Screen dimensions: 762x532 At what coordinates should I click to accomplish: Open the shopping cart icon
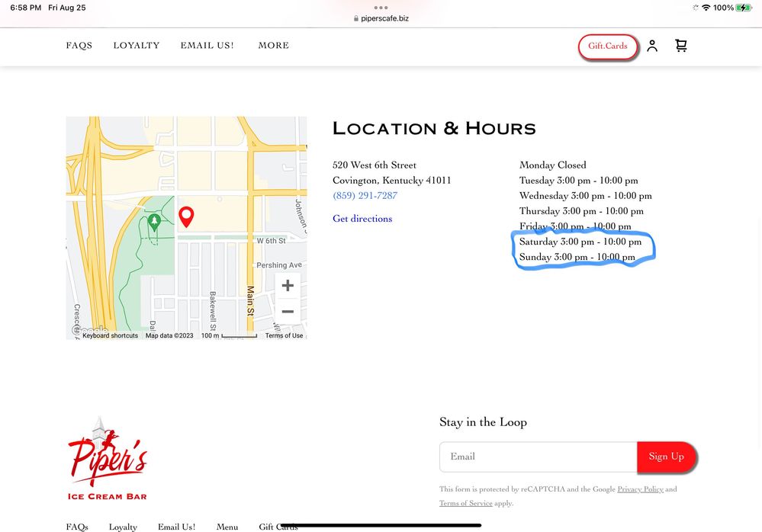tap(681, 46)
